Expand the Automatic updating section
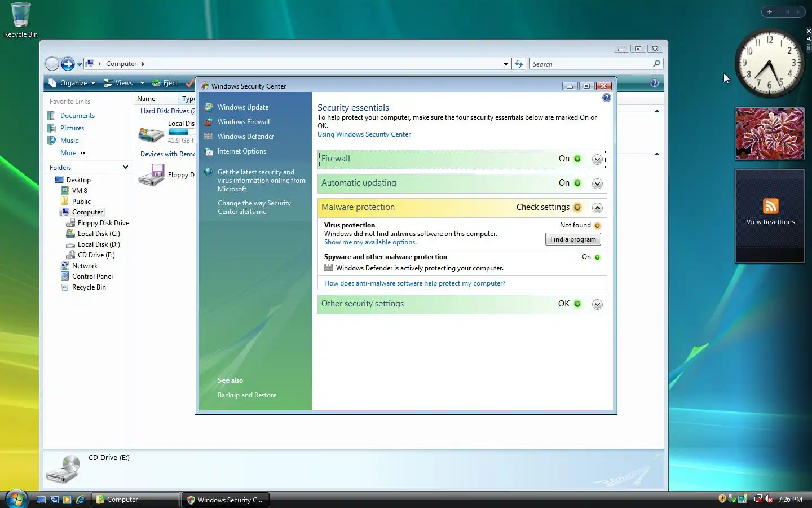Image resolution: width=812 pixels, height=508 pixels. (x=597, y=184)
